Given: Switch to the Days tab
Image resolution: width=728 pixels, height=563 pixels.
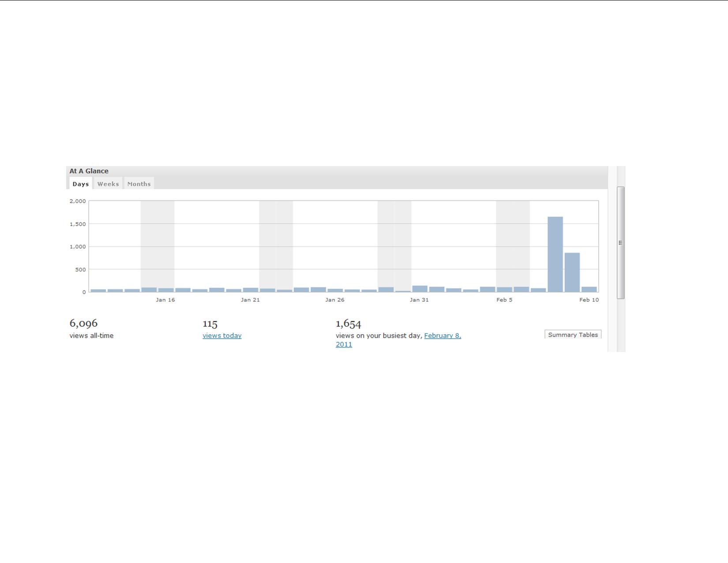Looking at the screenshot, I should tap(80, 184).
